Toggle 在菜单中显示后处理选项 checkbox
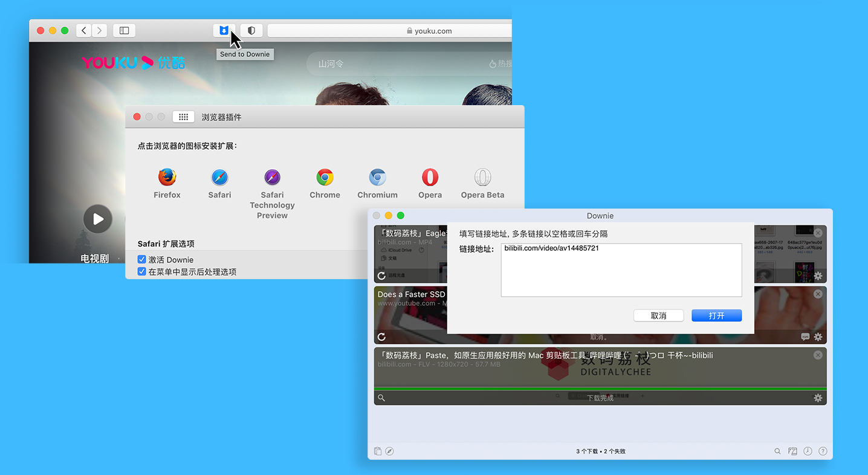 click(x=142, y=271)
